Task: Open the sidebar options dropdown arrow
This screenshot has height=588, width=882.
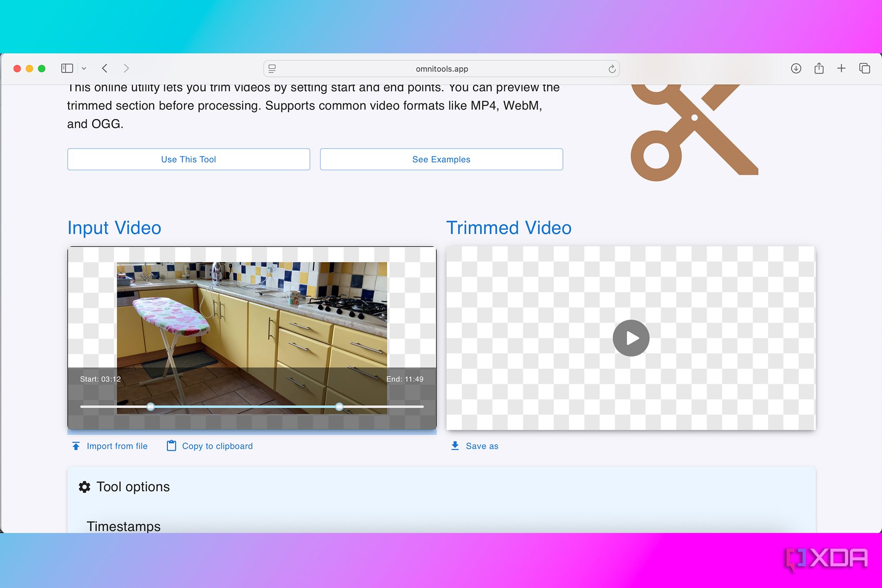Action: coord(84,68)
